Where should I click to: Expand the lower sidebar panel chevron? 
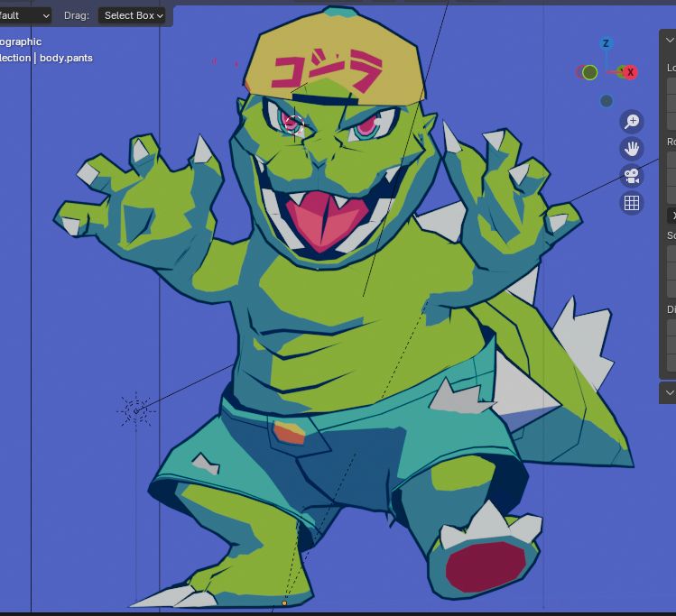669,392
